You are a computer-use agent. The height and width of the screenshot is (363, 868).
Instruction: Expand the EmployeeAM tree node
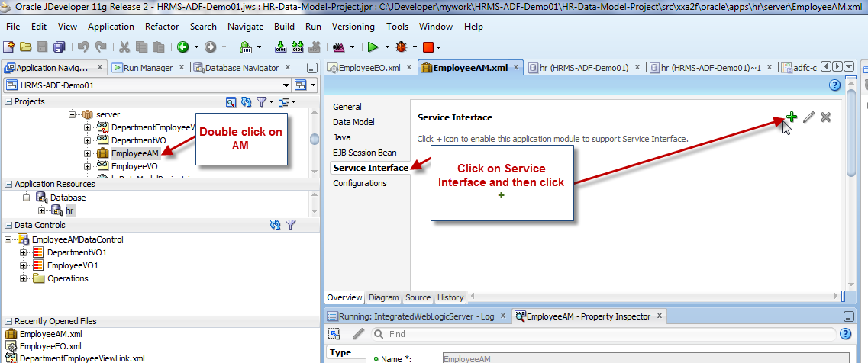[88, 153]
